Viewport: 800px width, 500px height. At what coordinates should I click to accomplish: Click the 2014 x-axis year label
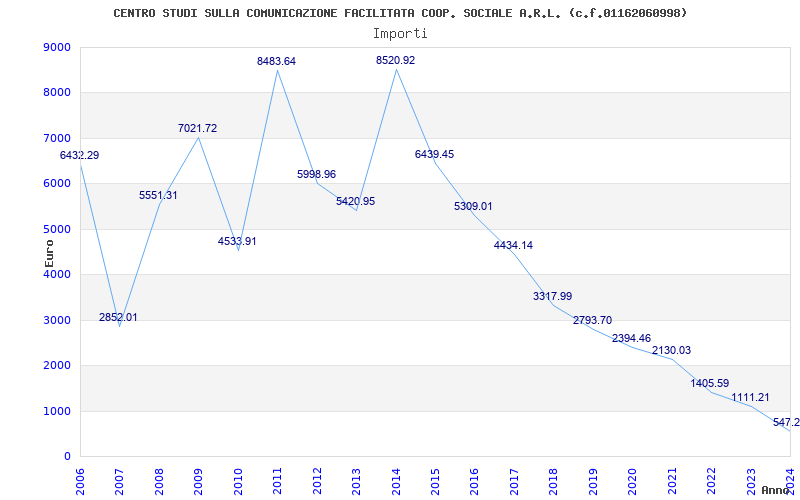click(x=396, y=482)
